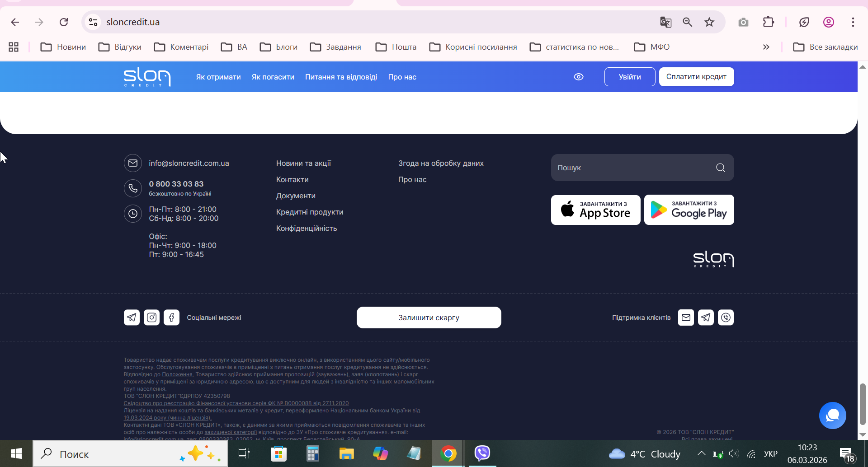Open the УКР language indicator in tray
The height and width of the screenshot is (467, 868).
tap(771, 453)
